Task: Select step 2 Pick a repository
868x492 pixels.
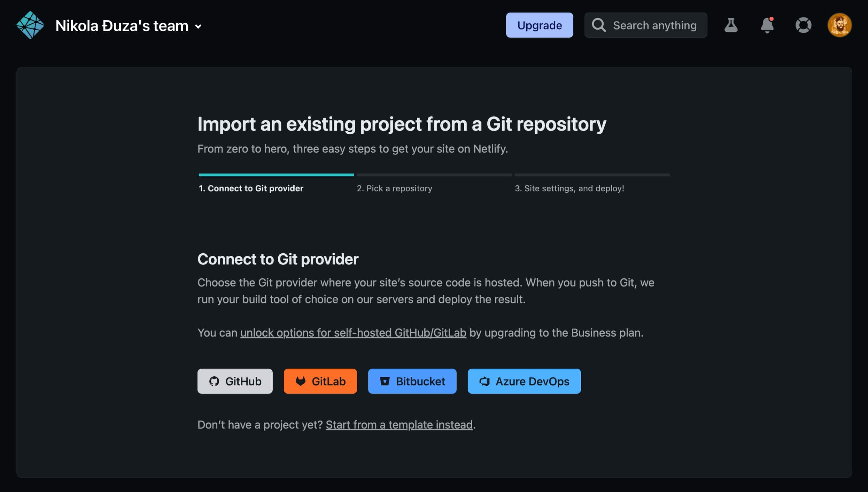Action: [394, 188]
